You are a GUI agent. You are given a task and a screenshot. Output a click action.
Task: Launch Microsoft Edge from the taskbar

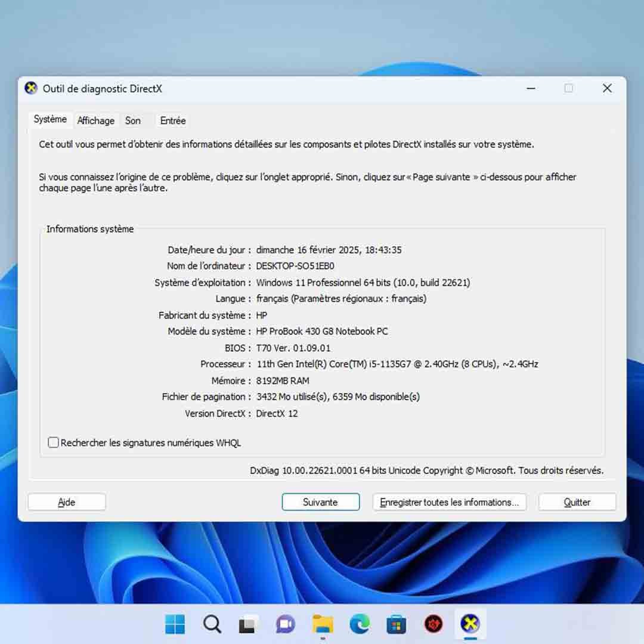[360, 624]
